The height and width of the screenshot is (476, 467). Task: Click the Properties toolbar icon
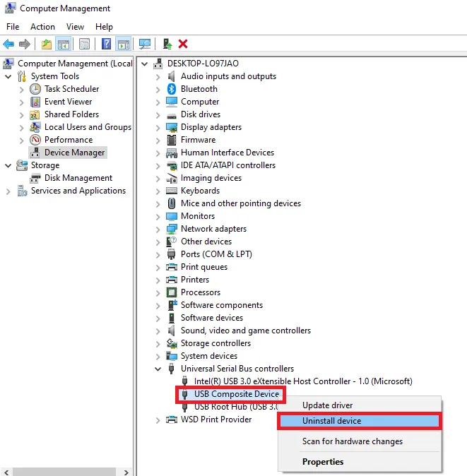click(x=85, y=44)
